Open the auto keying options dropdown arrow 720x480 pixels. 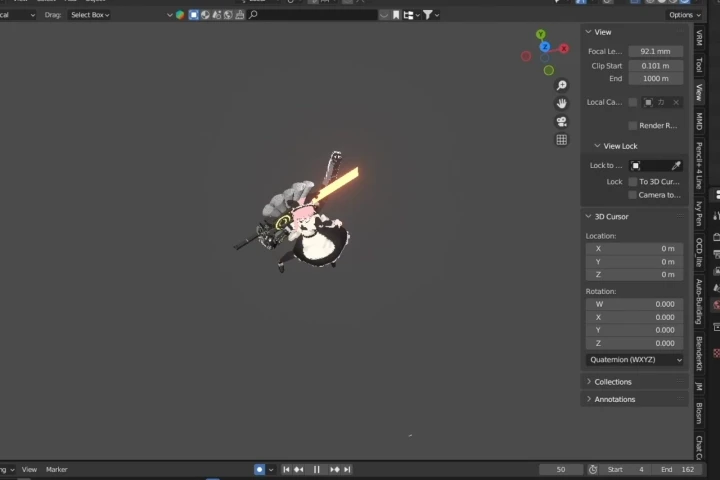click(271, 469)
